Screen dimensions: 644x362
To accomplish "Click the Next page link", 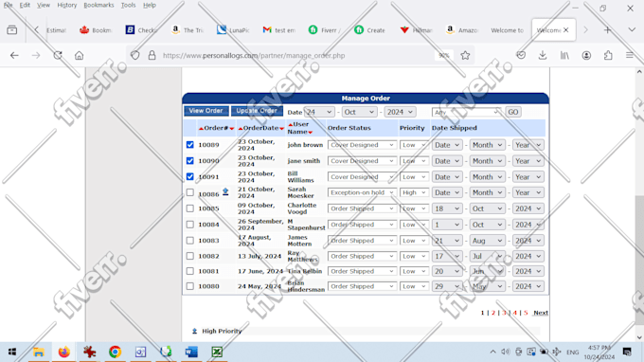I will [541, 313].
